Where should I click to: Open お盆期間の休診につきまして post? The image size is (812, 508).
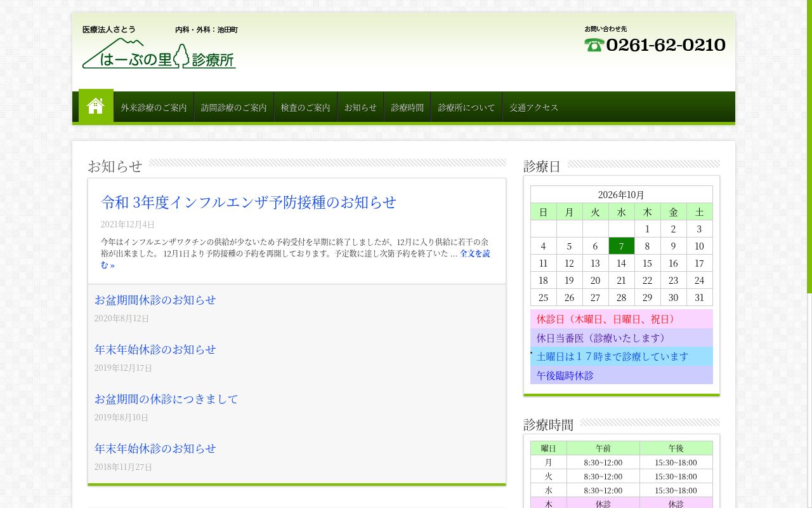pos(166,399)
